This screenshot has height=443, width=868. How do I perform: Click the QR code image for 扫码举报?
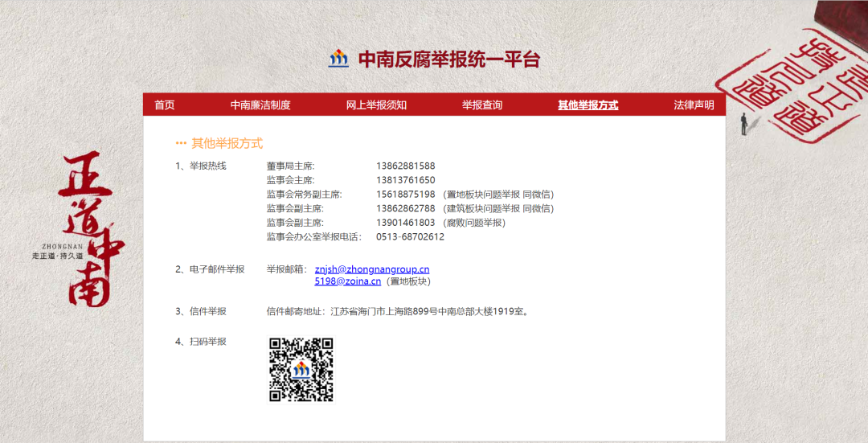[301, 370]
